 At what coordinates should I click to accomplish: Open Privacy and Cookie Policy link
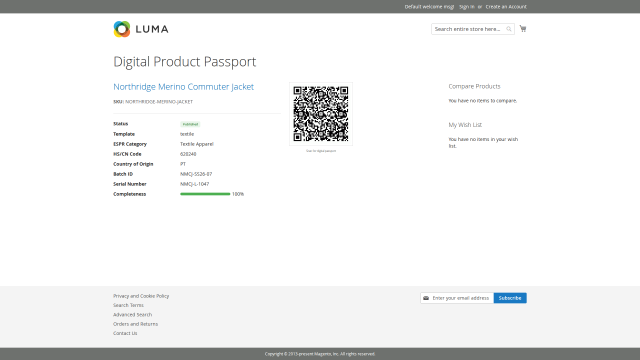point(141,296)
